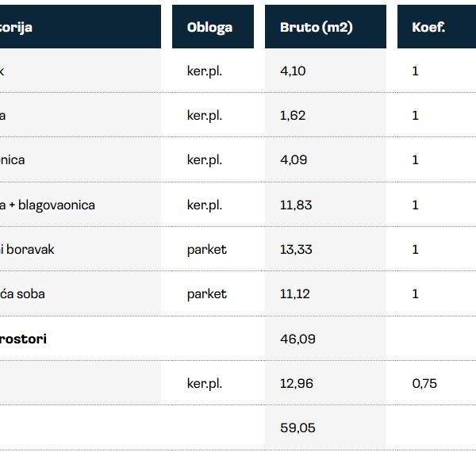Click the 46,09 subtotal value
Viewport: 476px width, 460px height.
tap(297, 339)
